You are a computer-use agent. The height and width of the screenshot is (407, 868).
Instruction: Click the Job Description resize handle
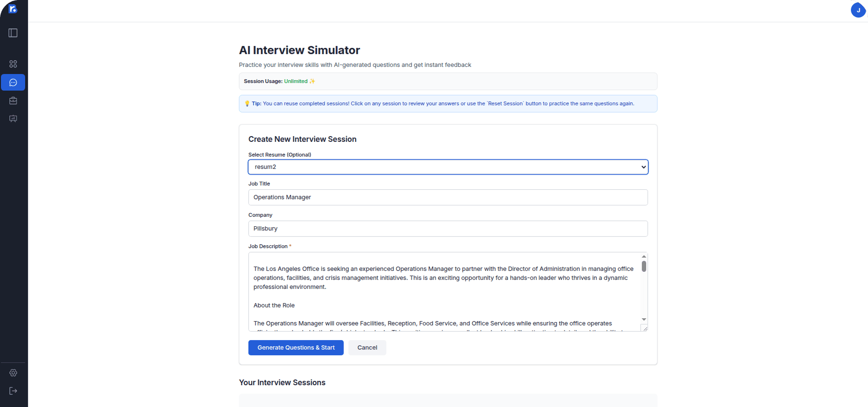tap(645, 327)
